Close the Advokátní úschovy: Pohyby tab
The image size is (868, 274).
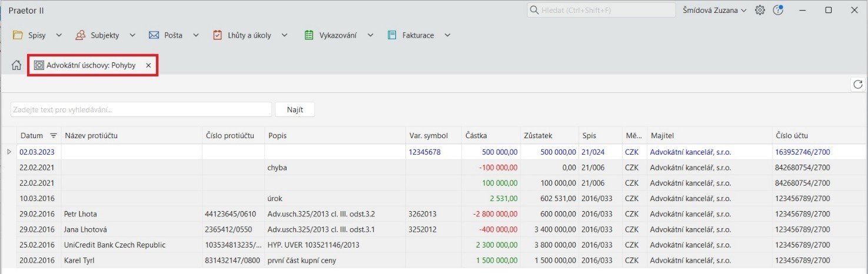[x=148, y=65]
